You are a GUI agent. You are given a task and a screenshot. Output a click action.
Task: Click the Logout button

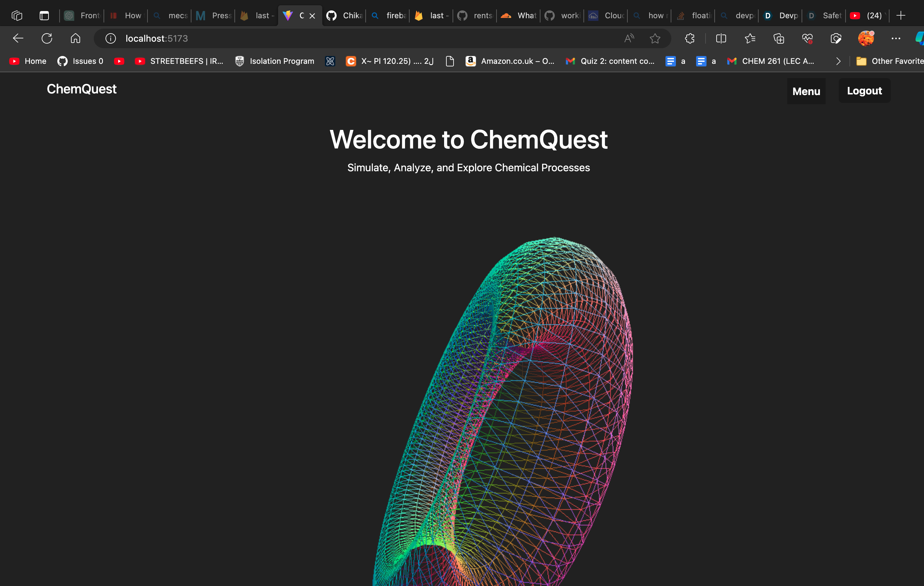pos(864,91)
